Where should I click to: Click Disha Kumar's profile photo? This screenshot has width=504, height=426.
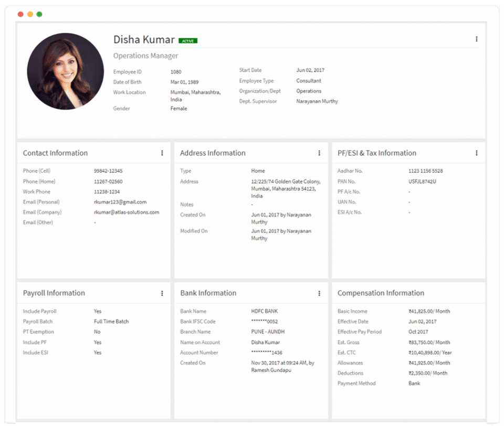point(66,71)
